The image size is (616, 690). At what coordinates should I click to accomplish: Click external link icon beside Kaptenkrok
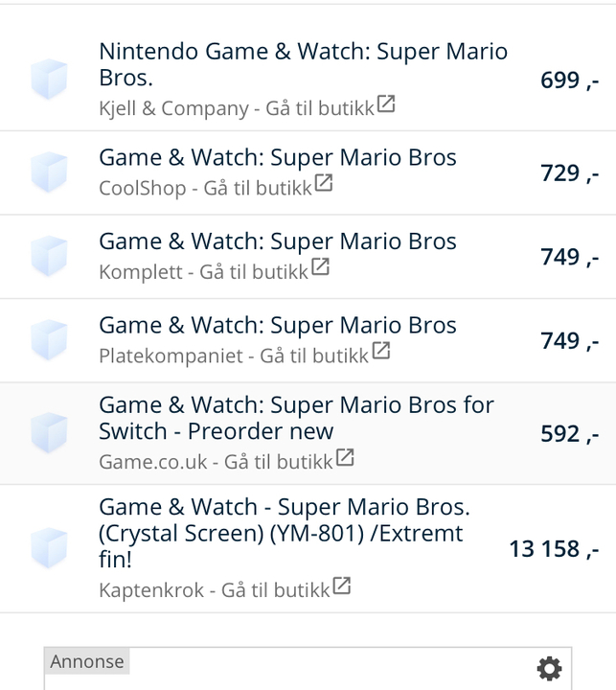coord(341,586)
